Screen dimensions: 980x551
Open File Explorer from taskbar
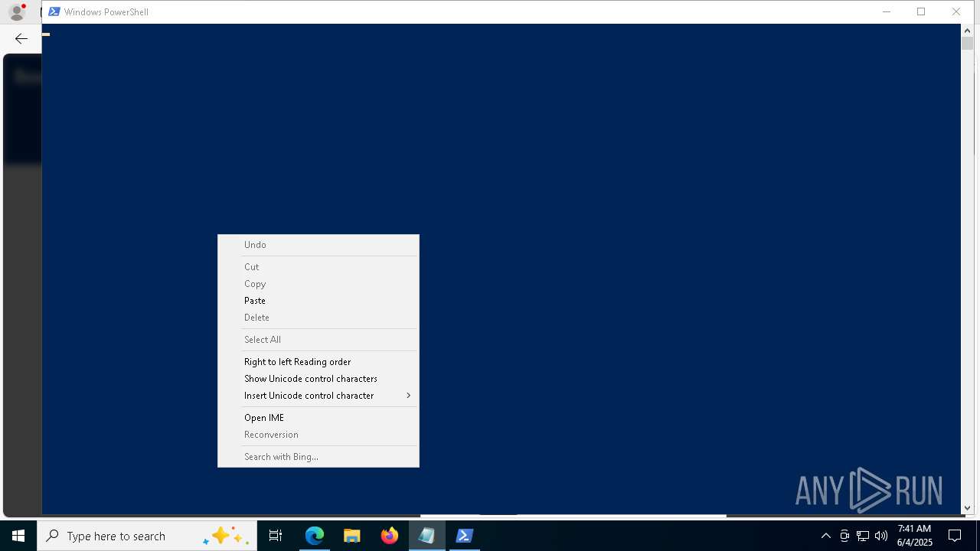pos(352,536)
